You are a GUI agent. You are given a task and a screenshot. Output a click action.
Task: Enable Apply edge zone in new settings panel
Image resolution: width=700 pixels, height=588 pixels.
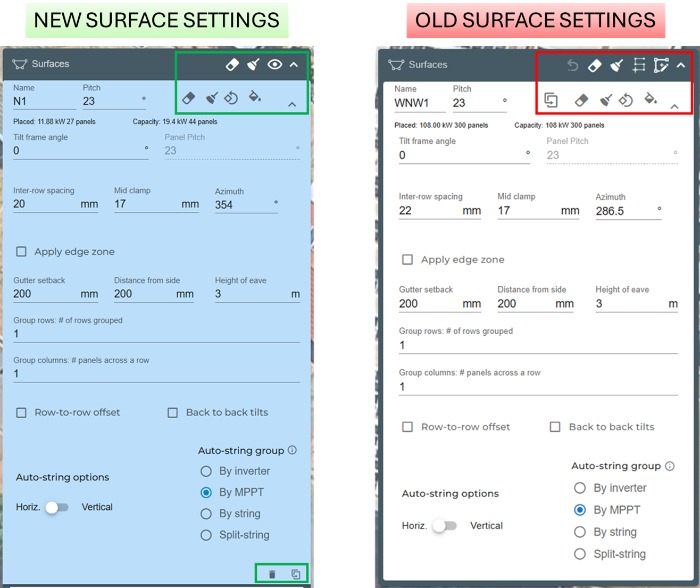21,252
